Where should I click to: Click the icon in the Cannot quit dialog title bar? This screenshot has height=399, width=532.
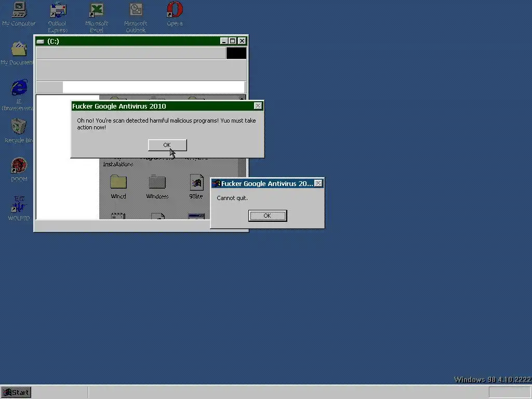click(x=216, y=183)
